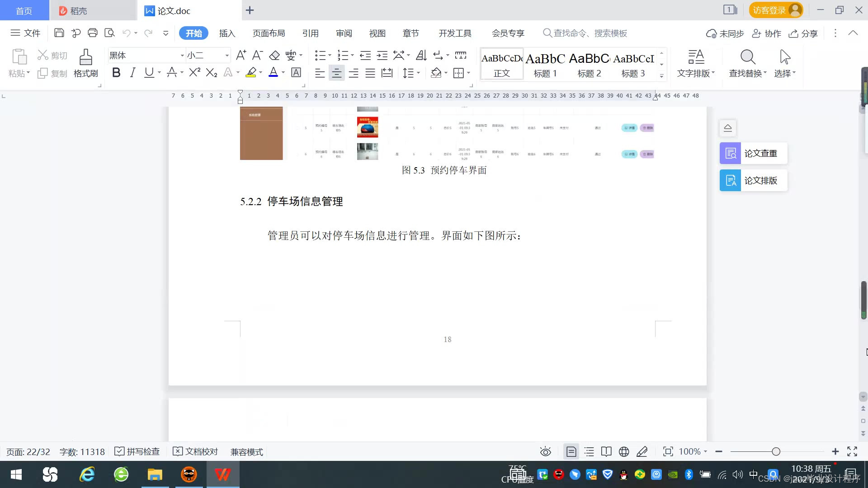Click the 论文排版 button
Viewport: 868px width, 488px height.
pyautogui.click(x=753, y=181)
